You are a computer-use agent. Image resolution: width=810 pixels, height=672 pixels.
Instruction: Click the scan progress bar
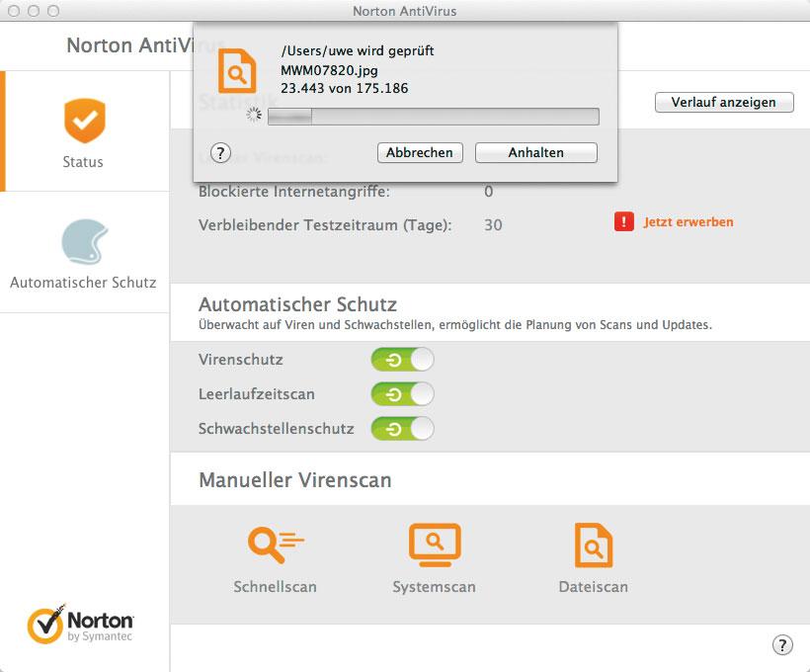coord(434,117)
